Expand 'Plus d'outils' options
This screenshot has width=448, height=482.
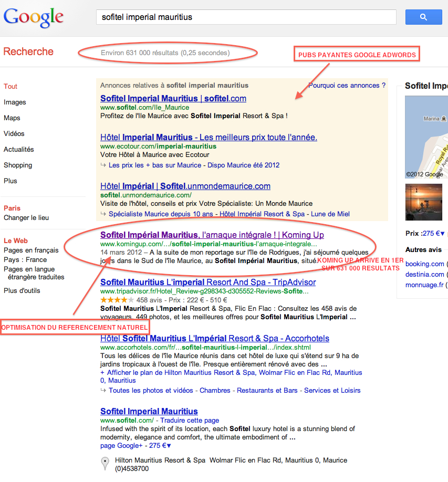[22, 290]
